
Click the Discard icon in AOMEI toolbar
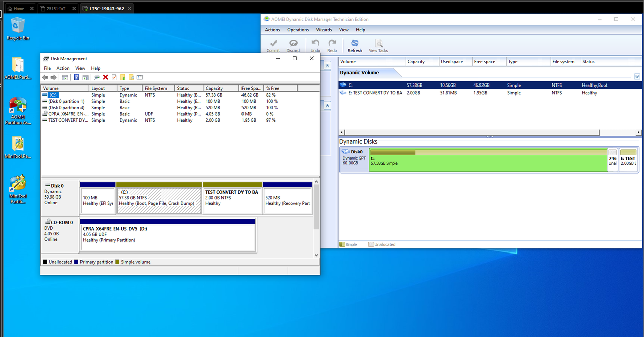tap(293, 45)
